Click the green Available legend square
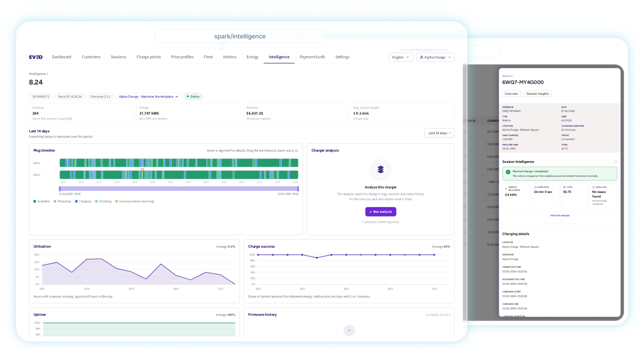Viewport: 644px width, 363px height. [x=35, y=202]
